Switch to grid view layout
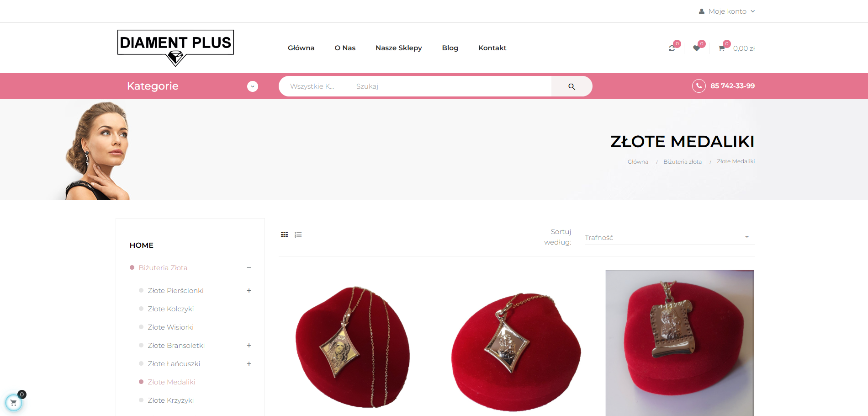 284,235
